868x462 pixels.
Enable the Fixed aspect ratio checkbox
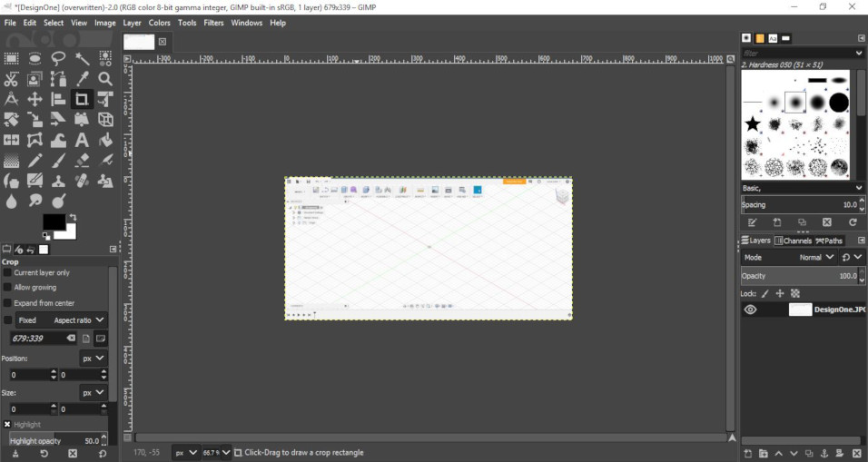(x=8, y=319)
